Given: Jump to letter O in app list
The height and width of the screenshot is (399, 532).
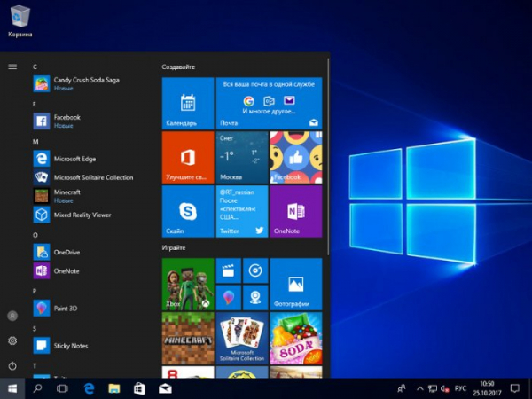Looking at the screenshot, I should tap(35, 235).
